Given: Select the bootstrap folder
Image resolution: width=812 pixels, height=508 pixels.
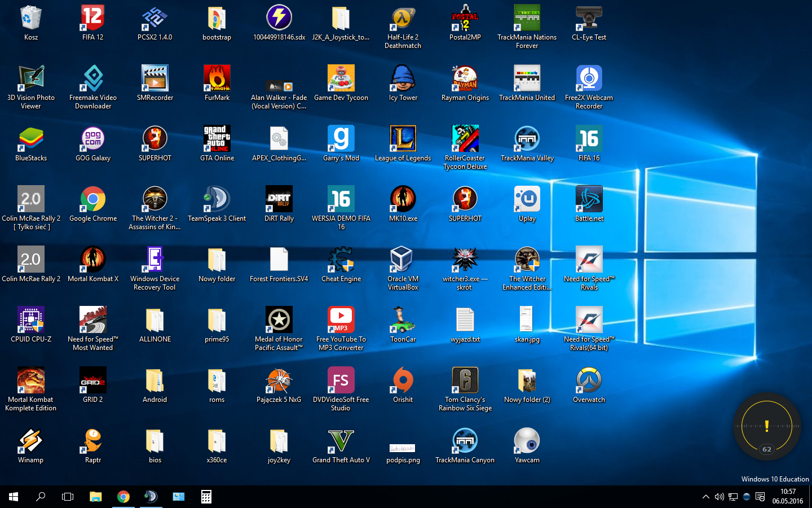Looking at the screenshot, I should (217, 18).
